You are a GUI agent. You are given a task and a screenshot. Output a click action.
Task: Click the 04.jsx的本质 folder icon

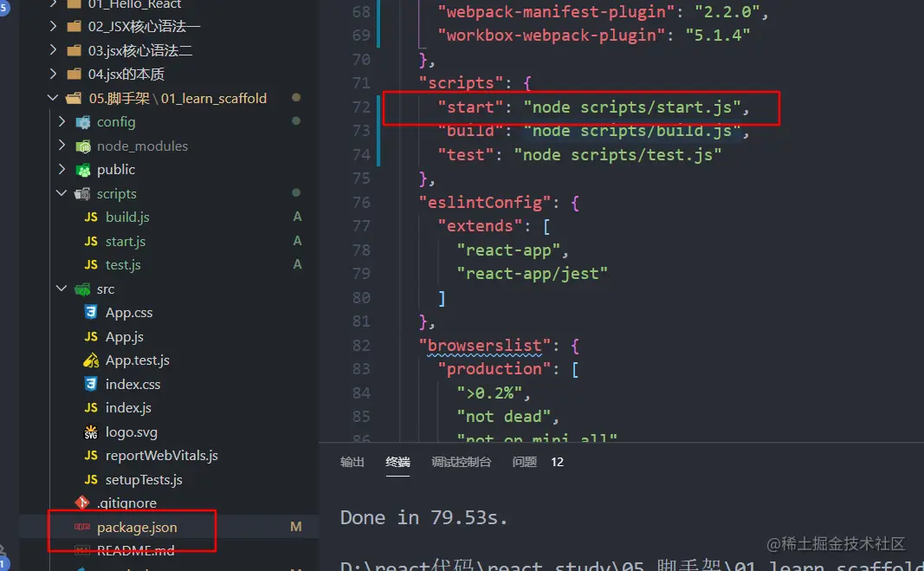point(74,75)
